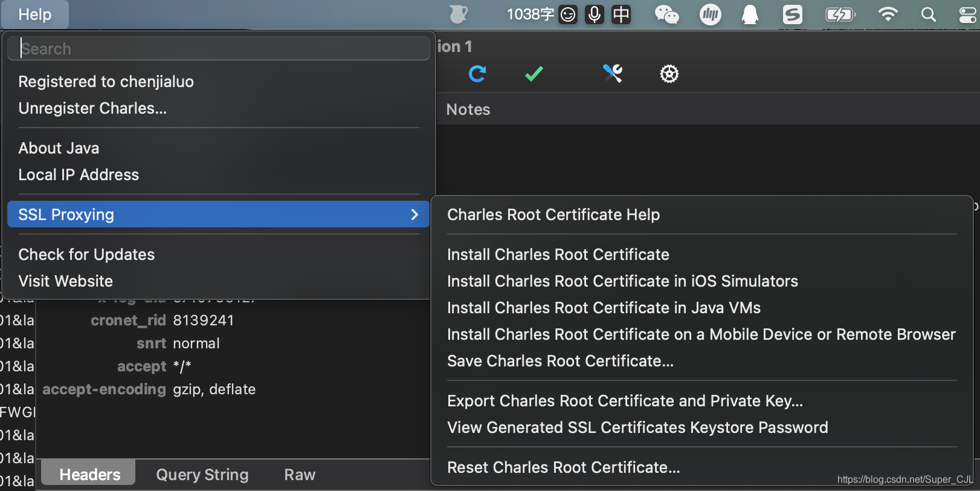Install Charles Root Certificate in Java VMs
Viewport: 980px width, 491px height.
click(702, 308)
